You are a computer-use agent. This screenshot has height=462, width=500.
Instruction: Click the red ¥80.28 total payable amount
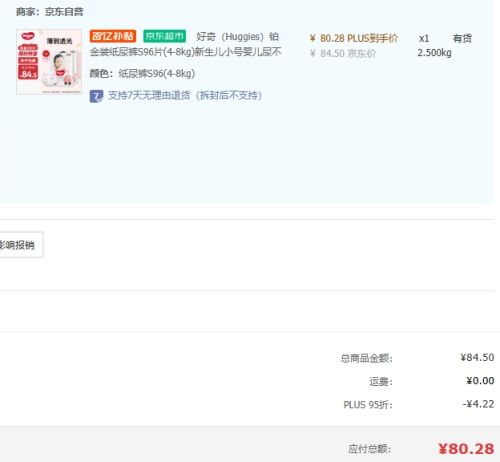(x=466, y=449)
